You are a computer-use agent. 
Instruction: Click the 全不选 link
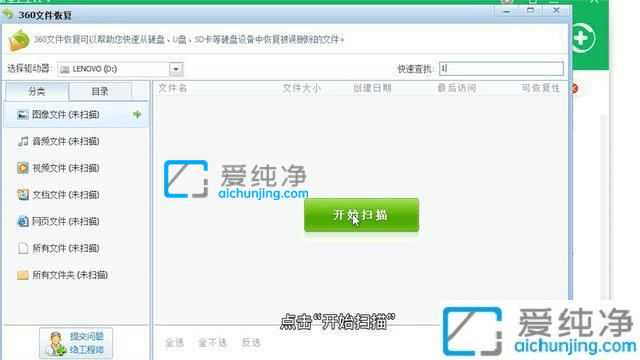[x=212, y=343]
